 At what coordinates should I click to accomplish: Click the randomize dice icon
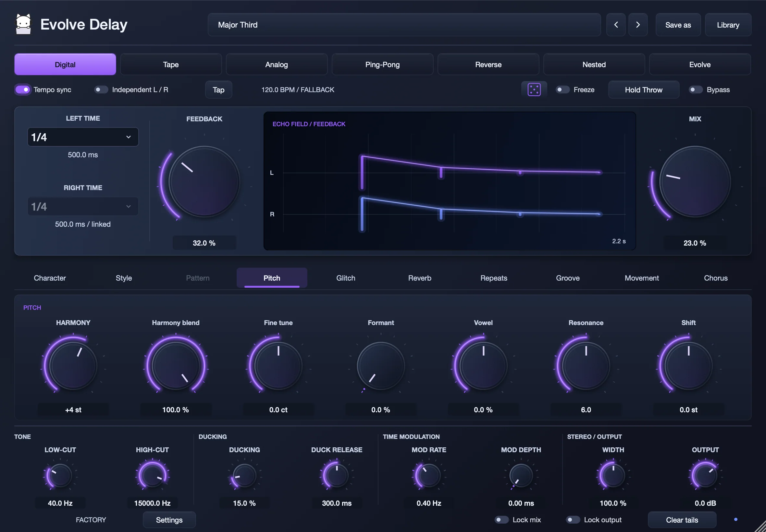click(534, 90)
